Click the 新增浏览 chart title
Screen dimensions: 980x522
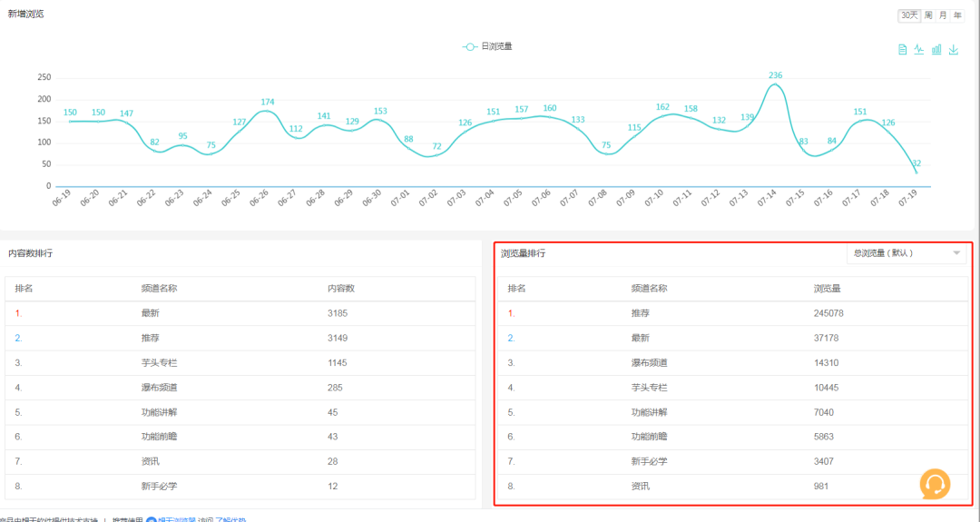(x=25, y=14)
